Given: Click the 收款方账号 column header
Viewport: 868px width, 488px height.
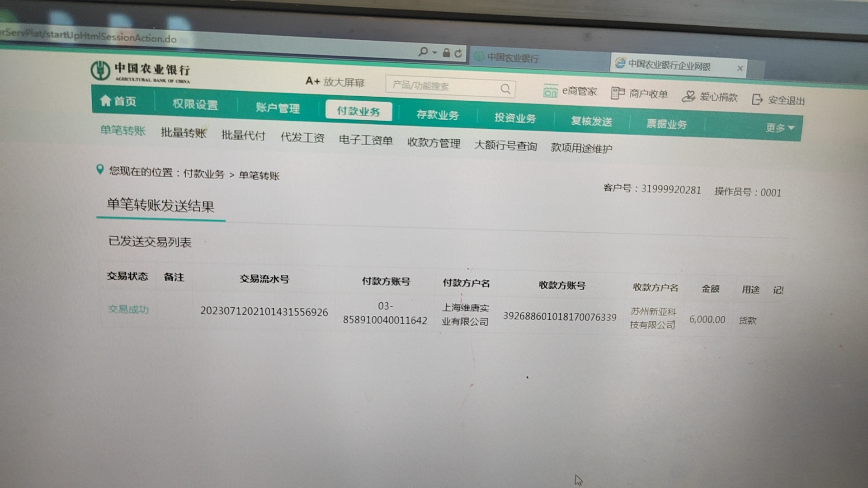Looking at the screenshot, I should (562, 286).
